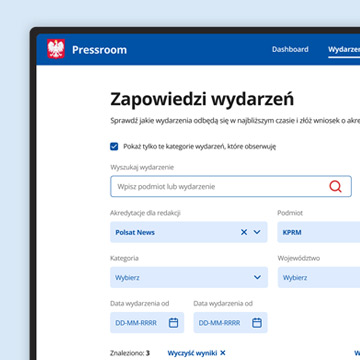Open the Dashboard tab
Screen dimensions: 360x360
[290, 49]
